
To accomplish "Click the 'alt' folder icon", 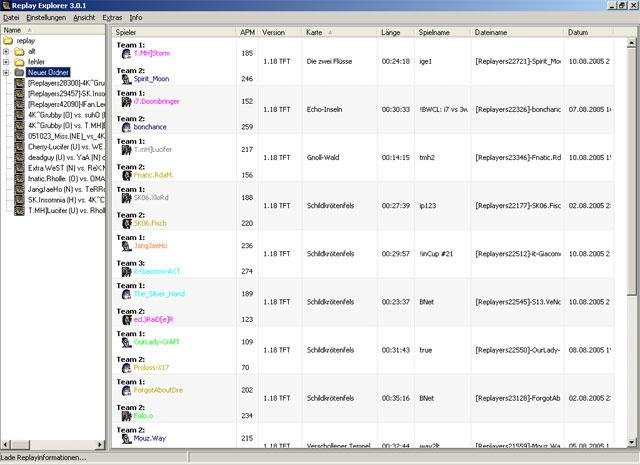I will point(19,51).
